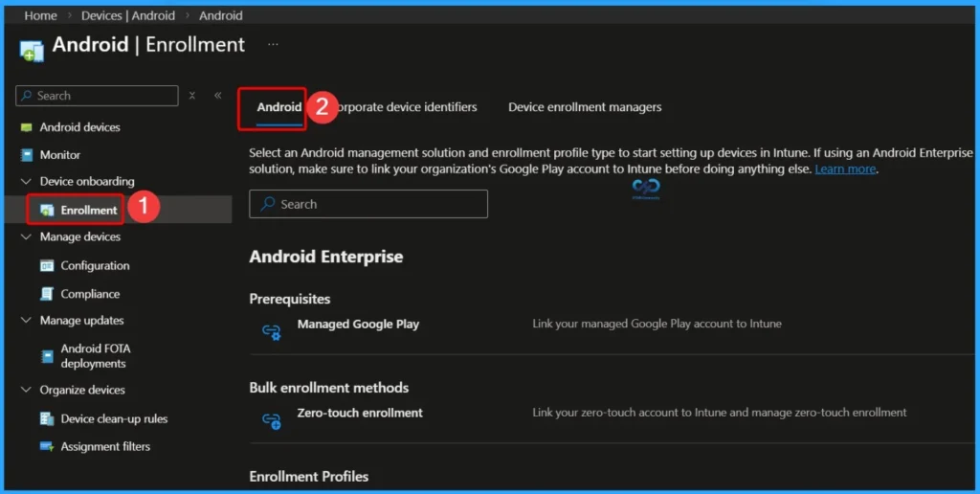This screenshot has height=494, width=980.
Task: Go to Home in breadcrumb
Action: [x=40, y=15]
